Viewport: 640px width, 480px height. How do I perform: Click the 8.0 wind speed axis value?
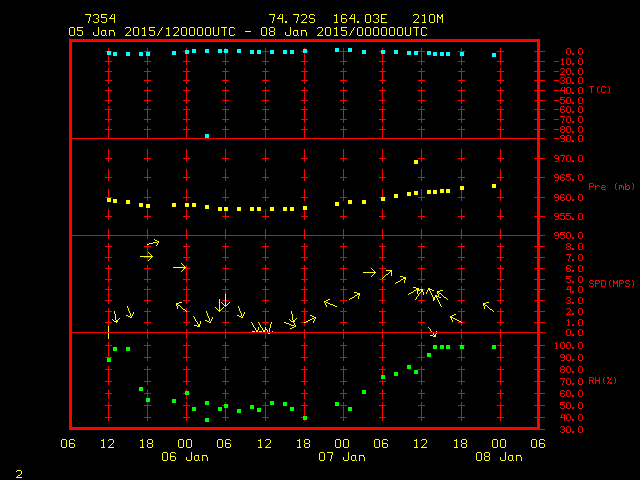click(574, 247)
